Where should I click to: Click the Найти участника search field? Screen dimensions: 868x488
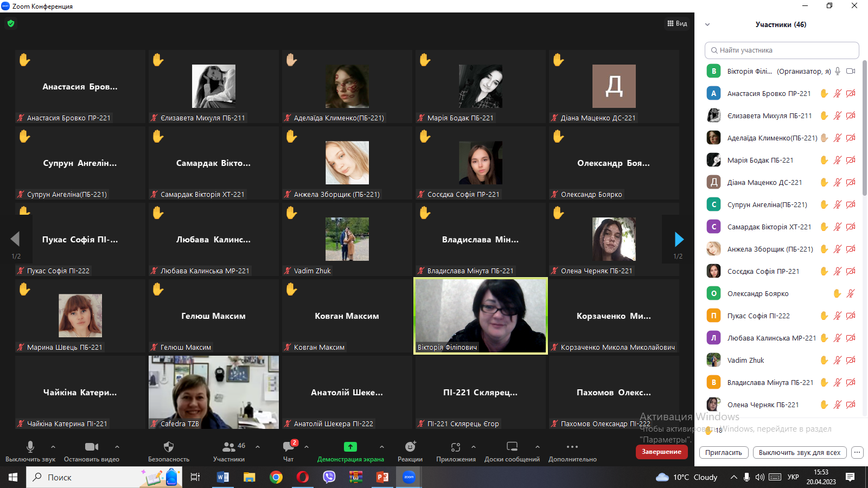[x=782, y=50]
